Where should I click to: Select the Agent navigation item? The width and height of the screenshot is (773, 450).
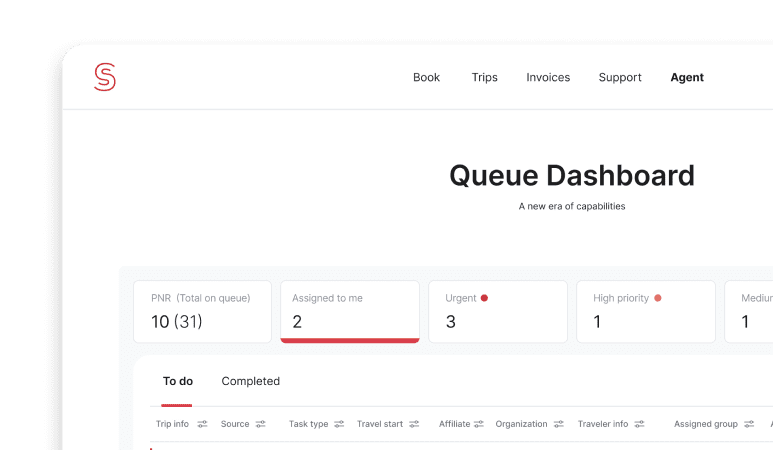pos(687,77)
